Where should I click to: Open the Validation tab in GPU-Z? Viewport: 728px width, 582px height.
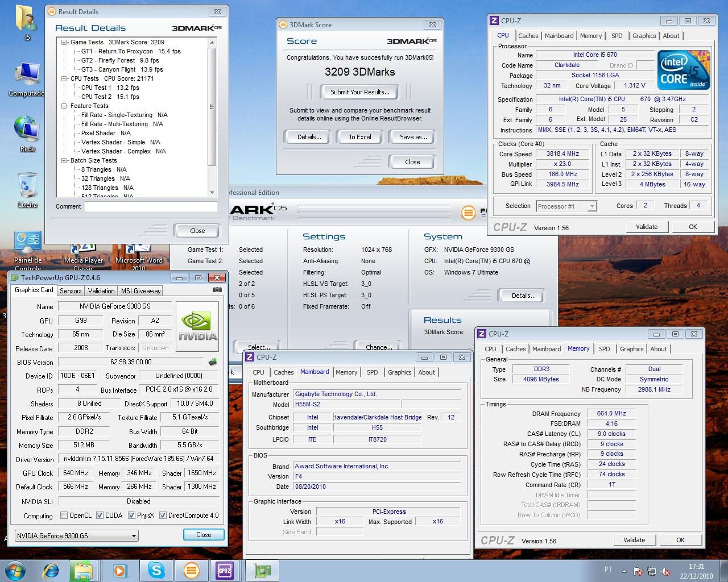click(x=101, y=290)
